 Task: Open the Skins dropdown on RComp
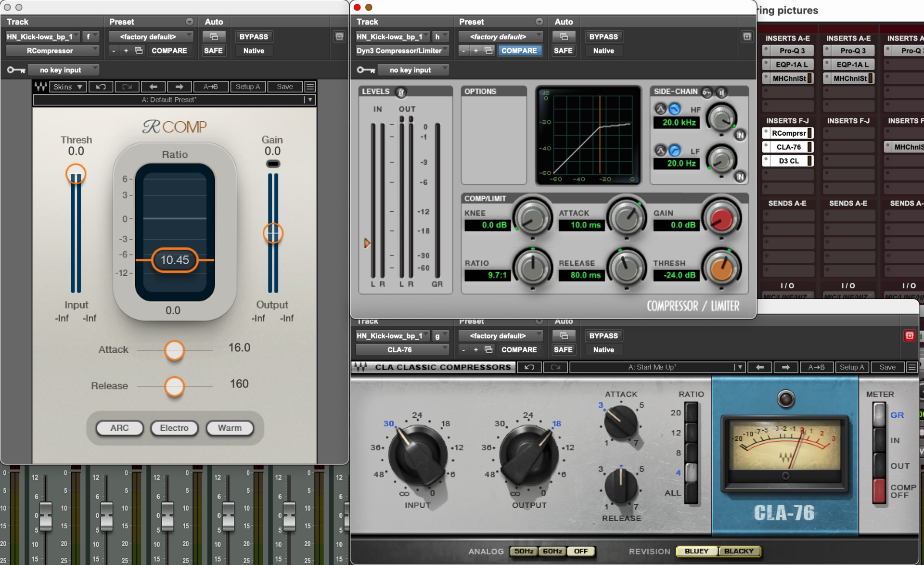tap(67, 87)
